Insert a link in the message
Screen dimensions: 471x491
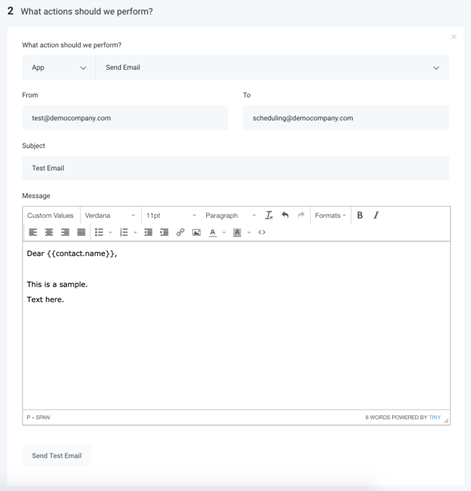coord(180,232)
